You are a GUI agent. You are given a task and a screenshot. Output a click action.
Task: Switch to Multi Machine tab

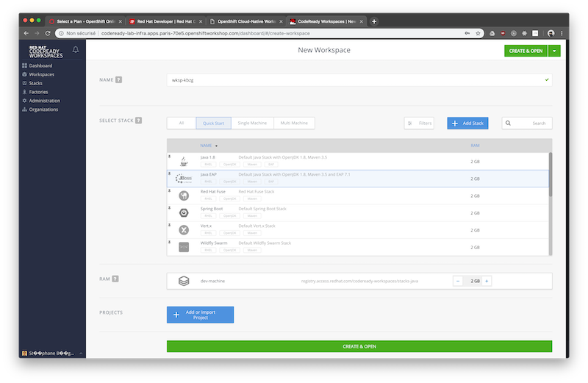[294, 123]
